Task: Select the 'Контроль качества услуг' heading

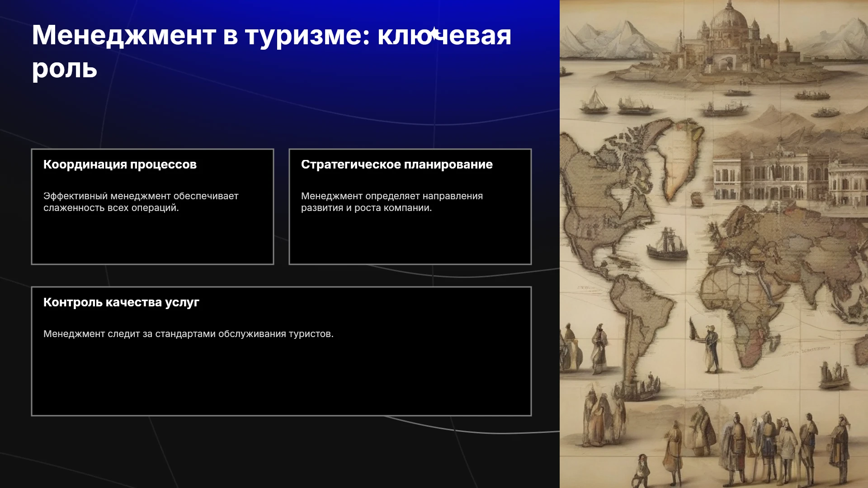Action: click(121, 302)
